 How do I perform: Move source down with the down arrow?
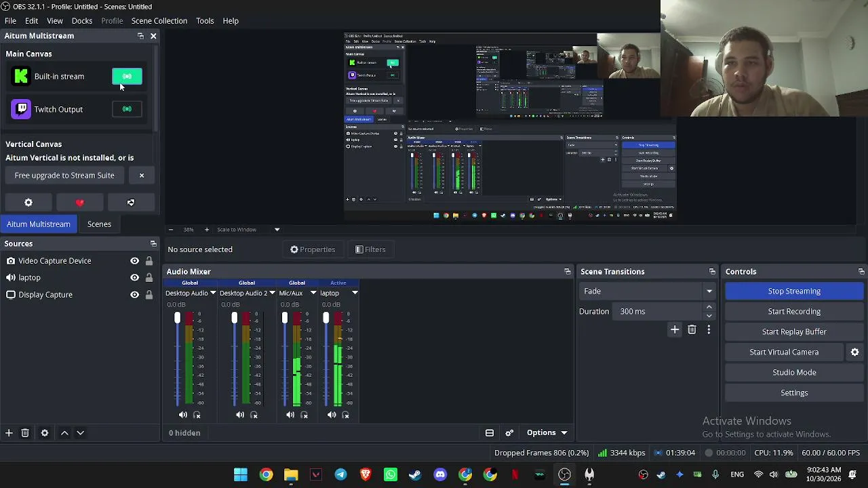click(x=80, y=433)
